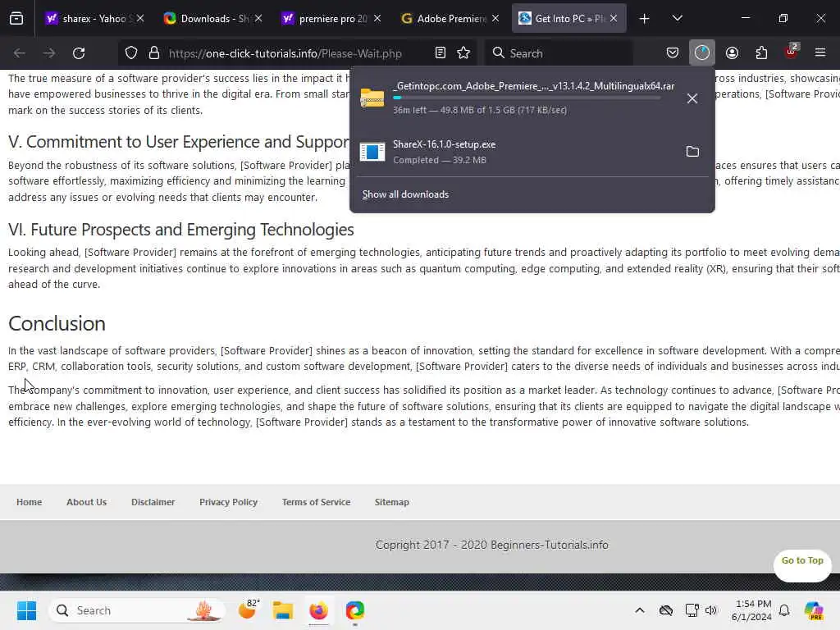Go back one page
The image size is (840, 630).
(x=20, y=53)
